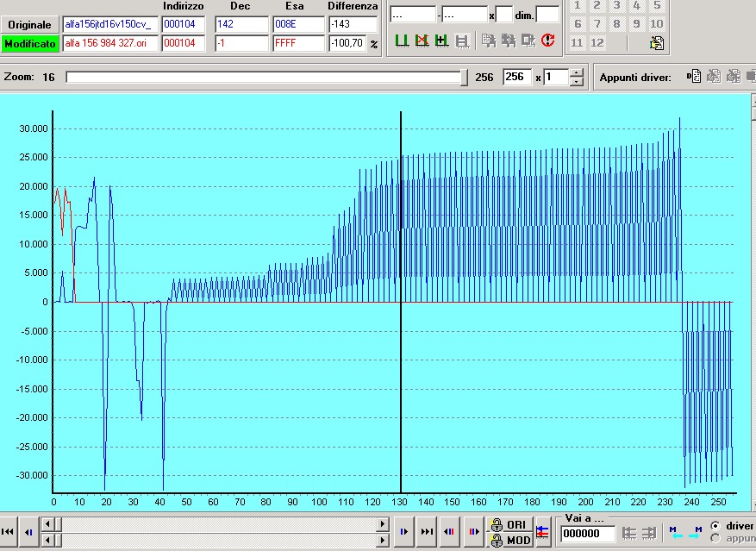Viewport: 756px width, 551px height.
Task: Step back with the blue previous arrow
Action: [28, 532]
